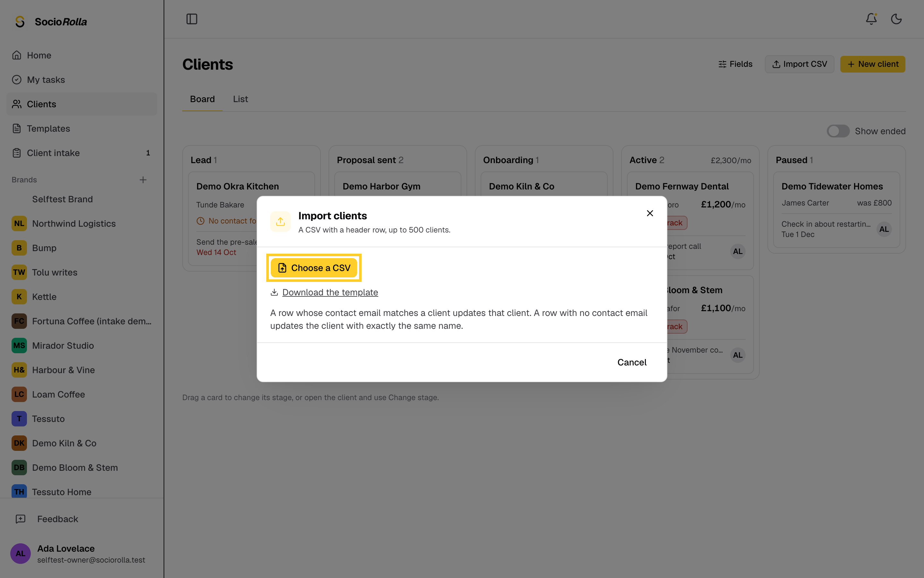
Task: Select the Selftest Brand entry
Action: point(82,199)
